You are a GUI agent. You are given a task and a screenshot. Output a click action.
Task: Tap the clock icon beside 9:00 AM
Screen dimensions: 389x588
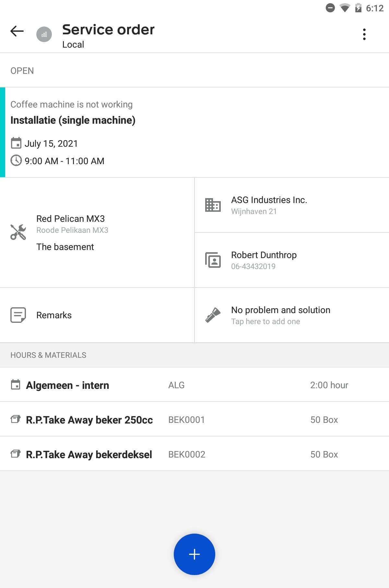pos(16,161)
